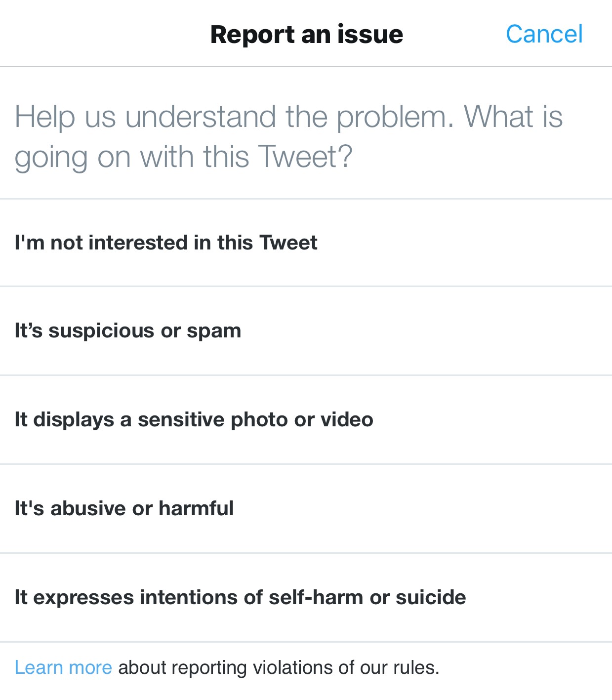Mark the Tweet as not interesting
This screenshot has height=700, width=612.
pyautogui.click(x=166, y=243)
